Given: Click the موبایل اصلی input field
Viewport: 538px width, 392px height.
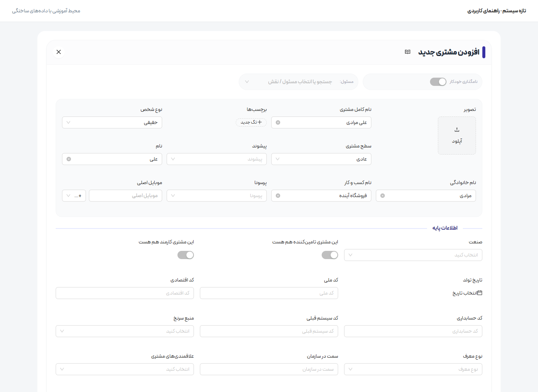Looking at the screenshot, I should point(126,196).
